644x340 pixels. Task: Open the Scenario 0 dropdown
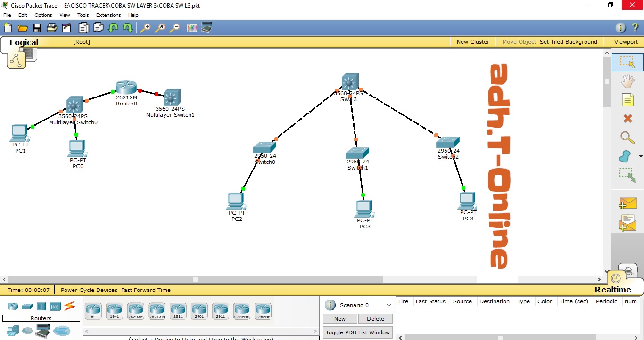[365, 305]
